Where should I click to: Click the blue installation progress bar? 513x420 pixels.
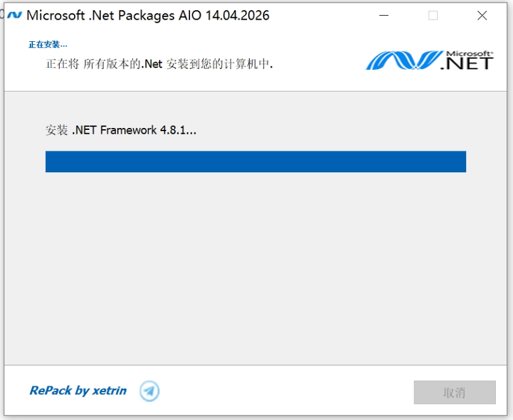pyautogui.click(x=255, y=162)
